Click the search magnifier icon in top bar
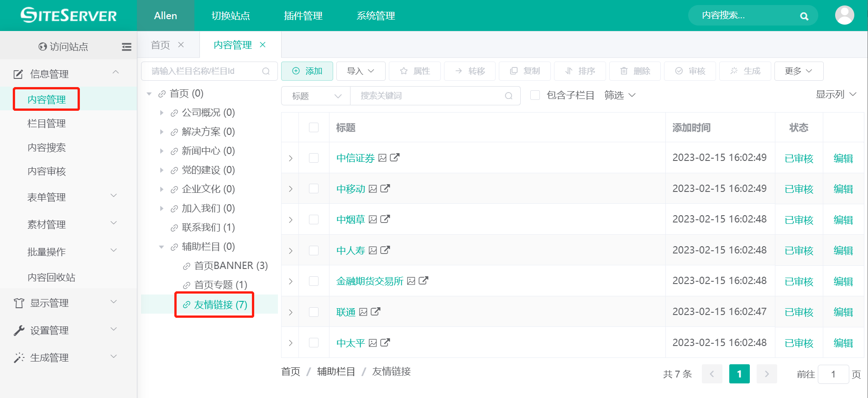The height and width of the screenshot is (398, 868). (x=804, y=16)
